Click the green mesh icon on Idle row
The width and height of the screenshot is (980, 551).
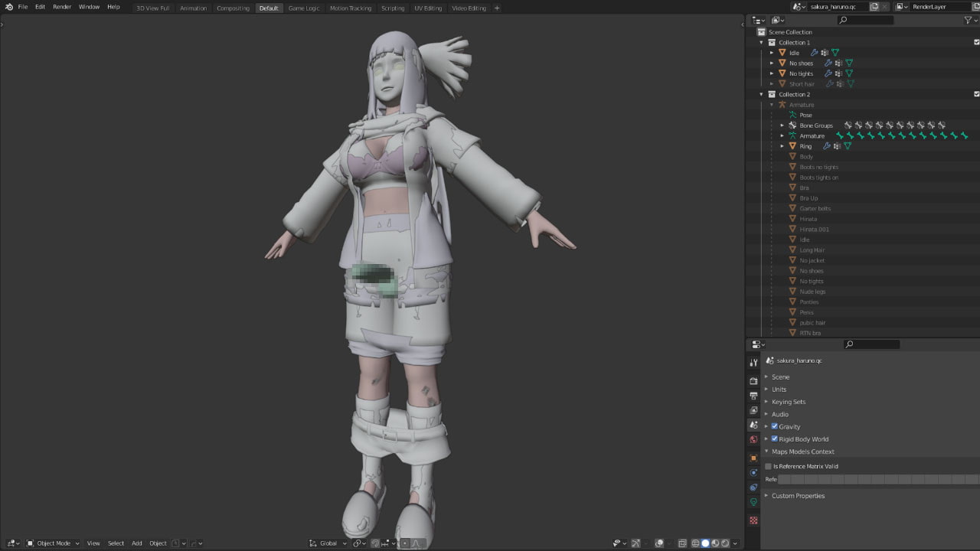[x=835, y=53]
